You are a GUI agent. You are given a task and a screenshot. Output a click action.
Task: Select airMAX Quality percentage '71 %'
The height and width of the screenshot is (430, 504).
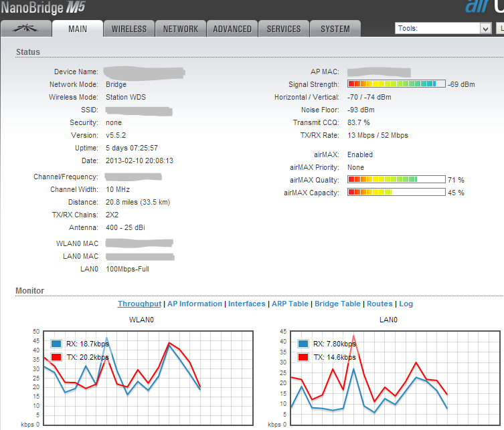coord(456,180)
